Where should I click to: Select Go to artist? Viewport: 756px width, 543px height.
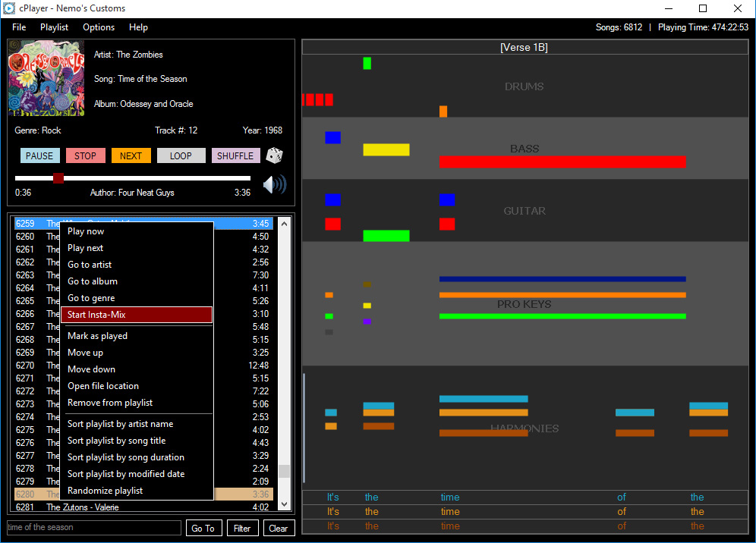click(x=137, y=265)
